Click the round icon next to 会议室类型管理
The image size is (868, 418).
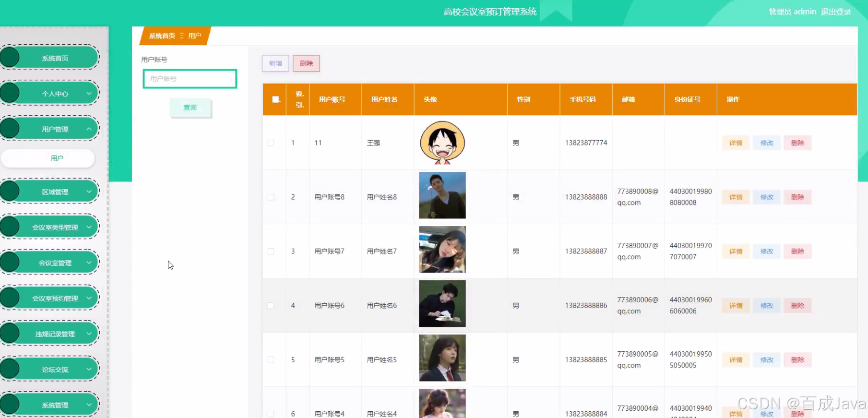[x=9, y=227]
